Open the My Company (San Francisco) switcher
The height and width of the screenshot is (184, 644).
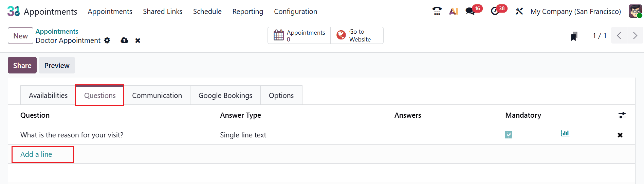(x=575, y=12)
